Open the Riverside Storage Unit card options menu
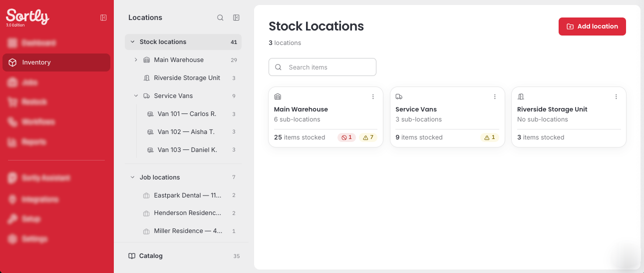 pyautogui.click(x=616, y=97)
